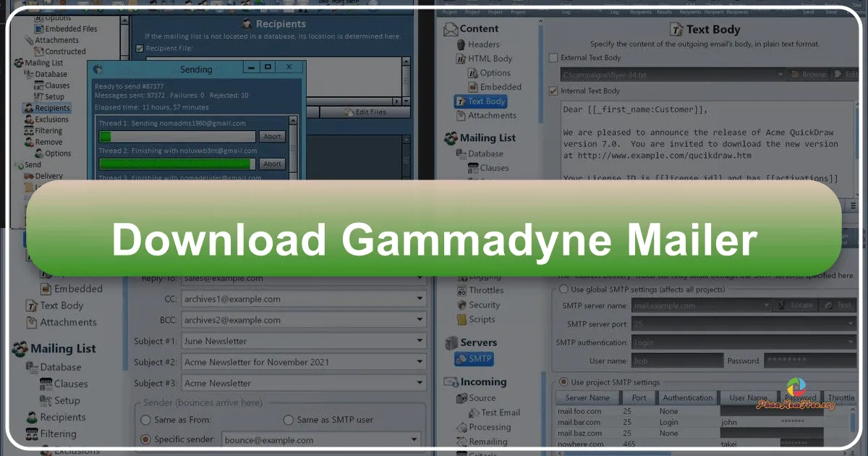Expand the Subject #1 June Newsletter dropdown

[x=420, y=340]
